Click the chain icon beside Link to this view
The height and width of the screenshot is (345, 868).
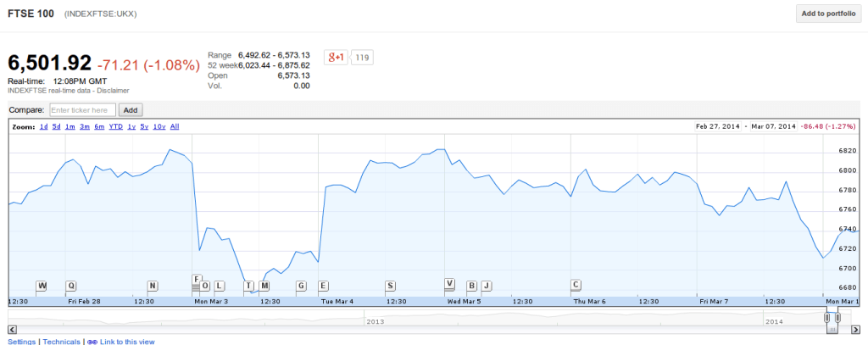coord(92,342)
